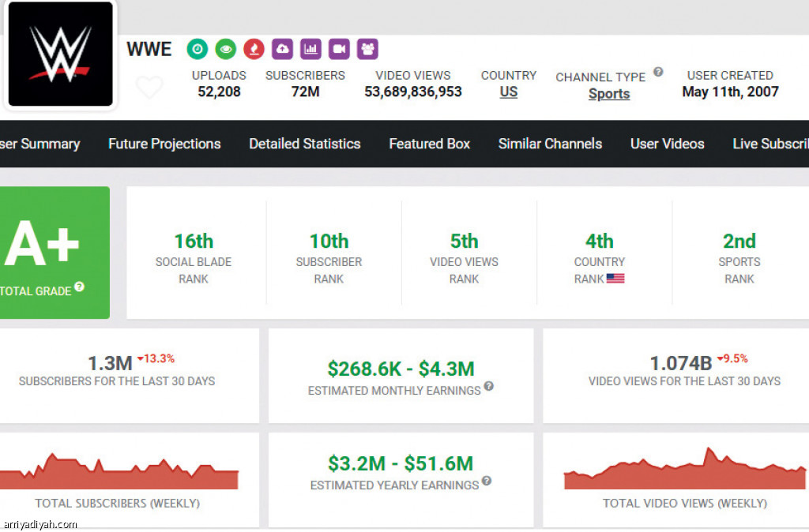Image resolution: width=809 pixels, height=532 pixels.
Task: Open the Future Projections tab
Action: coord(164,144)
